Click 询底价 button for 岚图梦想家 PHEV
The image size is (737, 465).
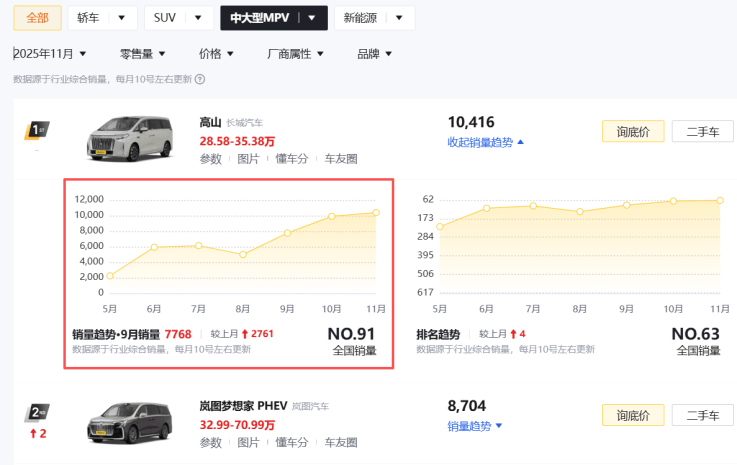click(x=633, y=415)
